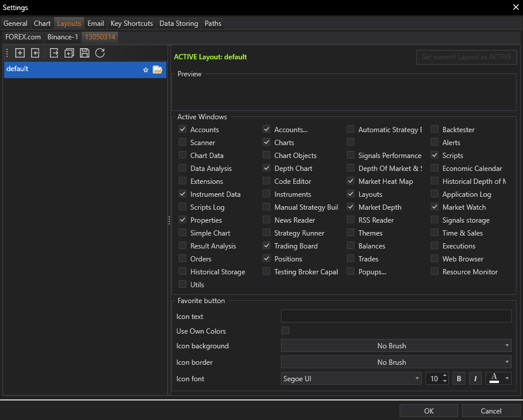Expand the Icon border brush dropdown
This screenshot has width=523, height=420.
[396, 362]
